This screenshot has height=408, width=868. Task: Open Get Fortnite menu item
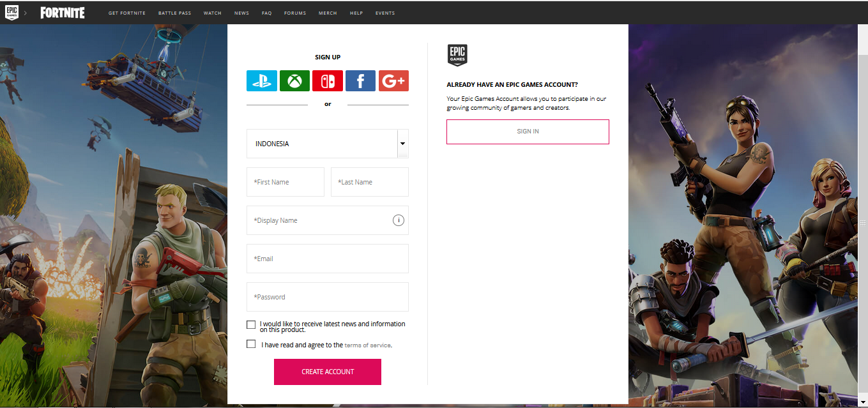click(x=127, y=13)
